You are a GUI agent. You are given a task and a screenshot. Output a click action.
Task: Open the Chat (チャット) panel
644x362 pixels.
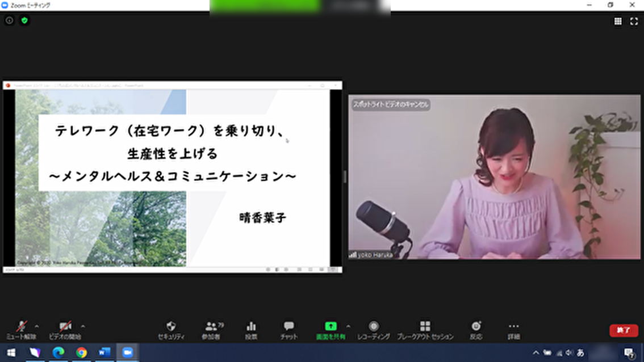click(289, 330)
